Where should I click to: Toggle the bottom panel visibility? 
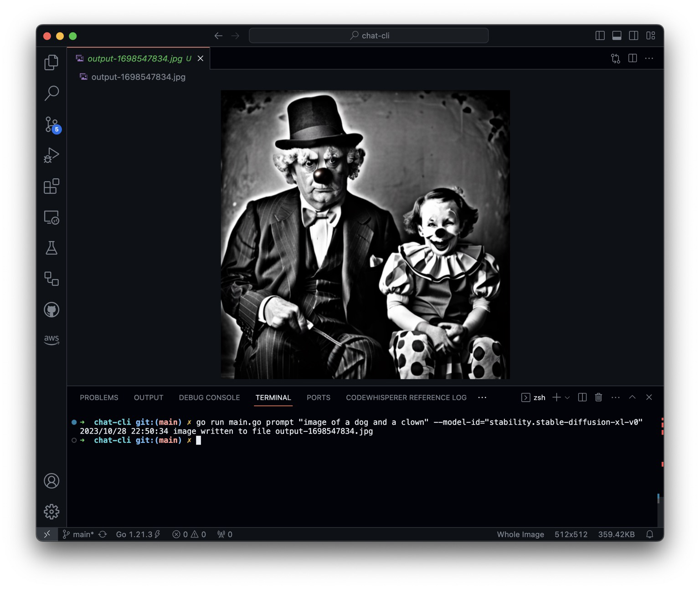tap(617, 36)
